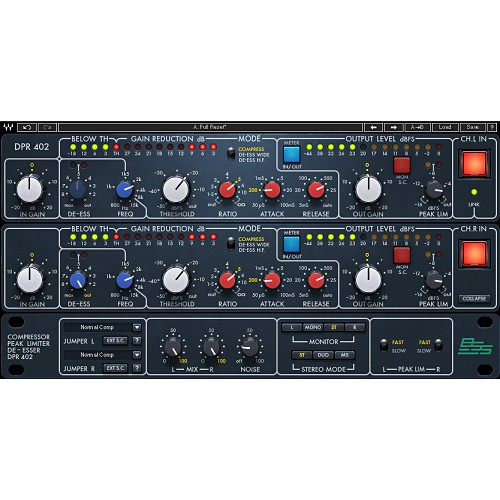The width and height of the screenshot is (500, 500).
Task: Click the redo arrow icon in top toolbar
Action: (47, 127)
